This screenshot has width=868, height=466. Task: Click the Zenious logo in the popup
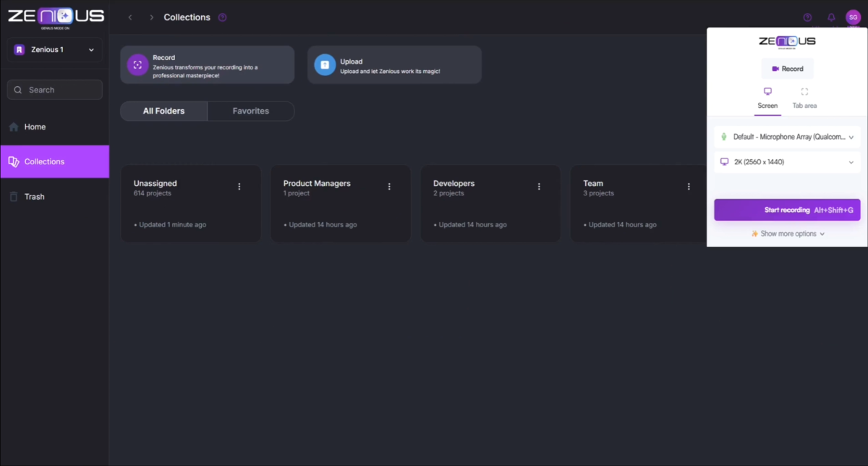(x=787, y=42)
